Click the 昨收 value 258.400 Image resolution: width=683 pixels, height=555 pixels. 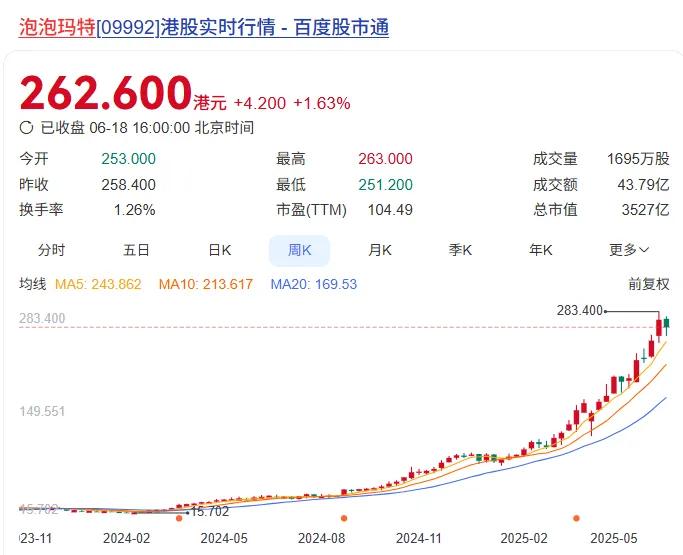[128, 185]
